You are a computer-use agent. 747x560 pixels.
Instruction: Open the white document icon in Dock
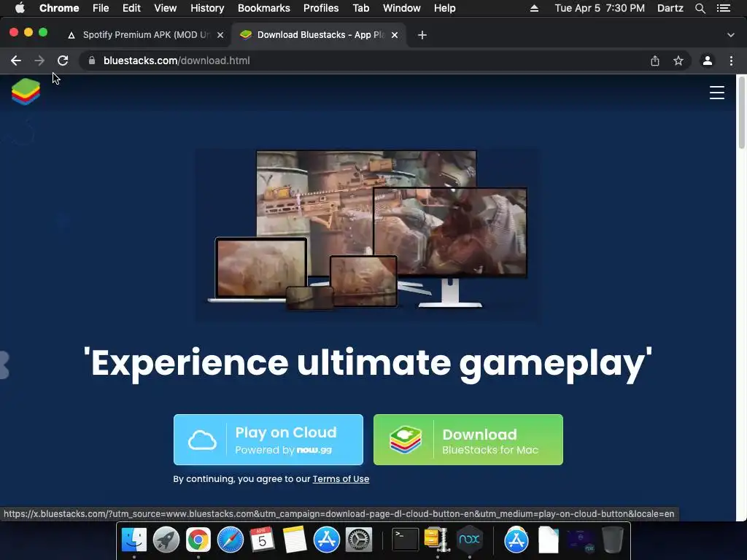pos(549,540)
